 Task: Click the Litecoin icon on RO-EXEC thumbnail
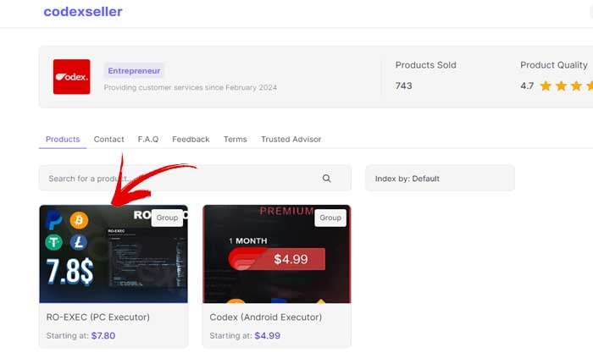point(80,243)
